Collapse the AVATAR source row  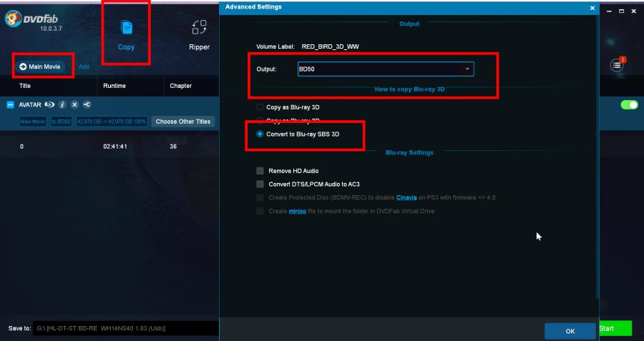(10, 105)
